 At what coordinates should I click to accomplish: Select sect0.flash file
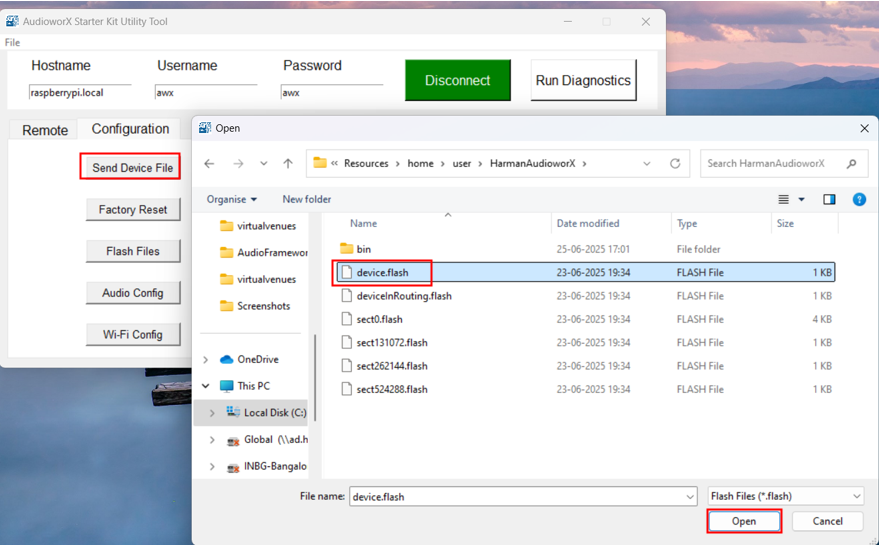coord(586,319)
